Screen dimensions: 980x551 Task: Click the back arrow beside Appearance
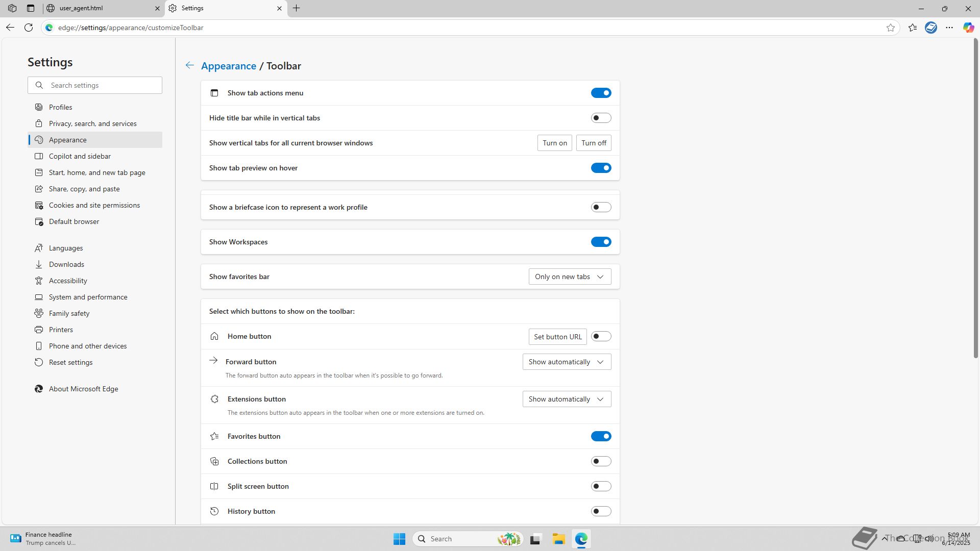[189, 65]
